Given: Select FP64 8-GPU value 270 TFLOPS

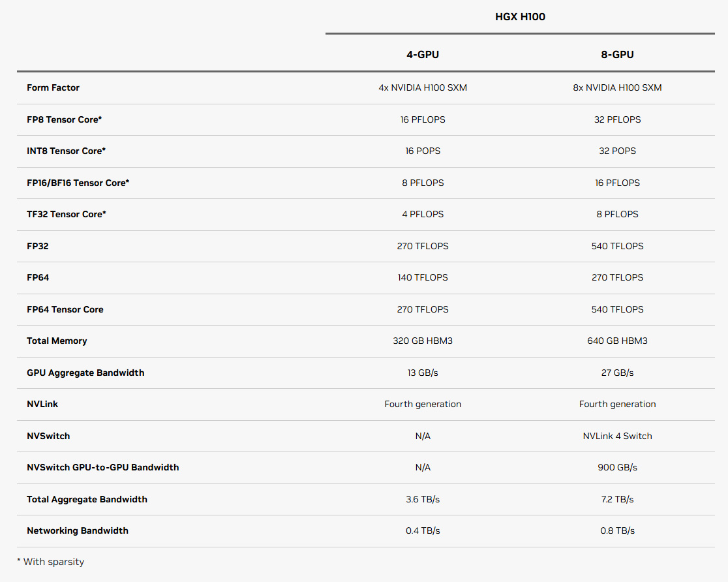Looking at the screenshot, I should point(617,278).
